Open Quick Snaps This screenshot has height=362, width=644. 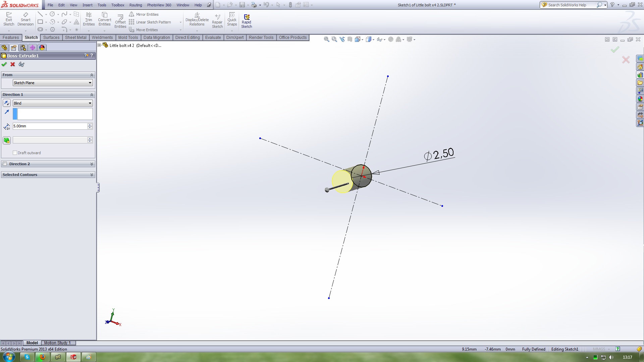[x=232, y=19]
